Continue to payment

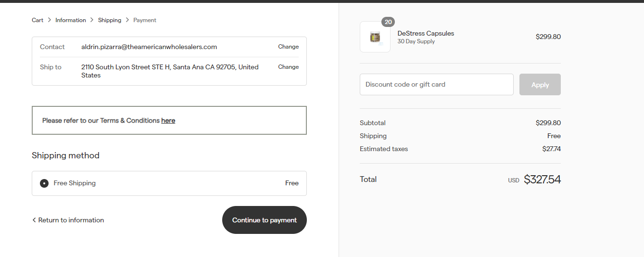pos(265,220)
